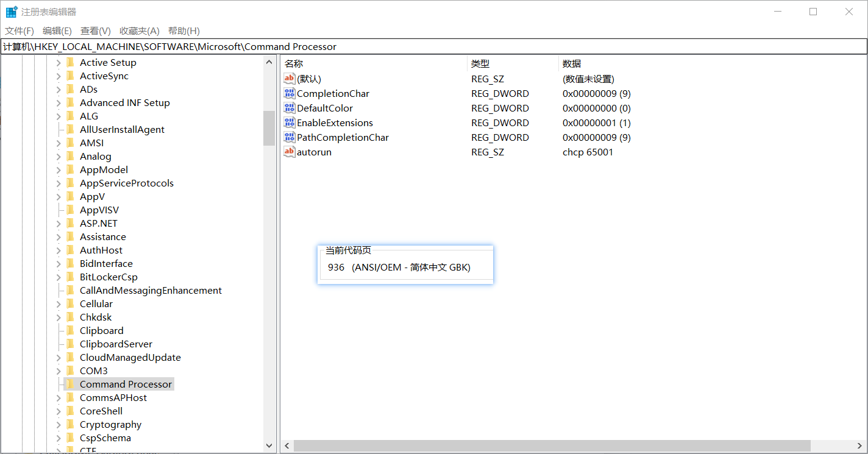Open the 文件(F) menu
Image resolution: width=868 pixels, height=454 pixels.
pyautogui.click(x=20, y=30)
